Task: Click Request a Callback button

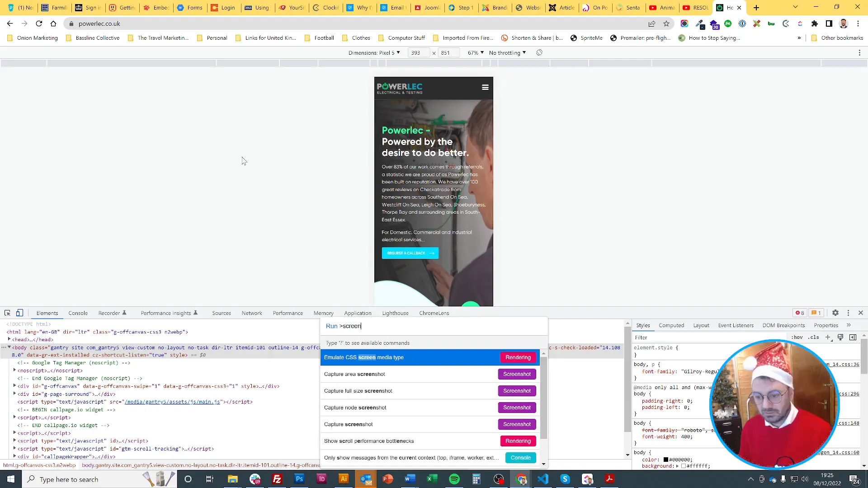Action: coord(410,253)
